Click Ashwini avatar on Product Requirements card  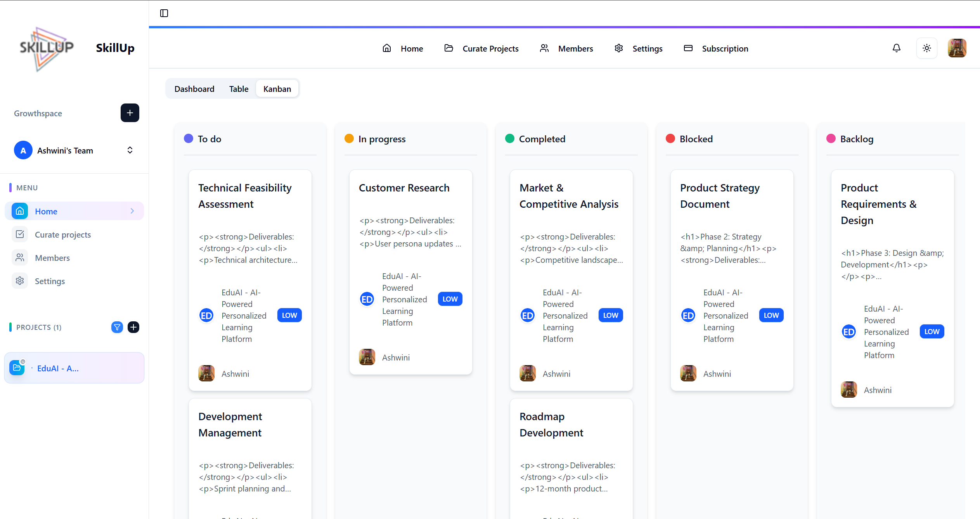coord(848,390)
